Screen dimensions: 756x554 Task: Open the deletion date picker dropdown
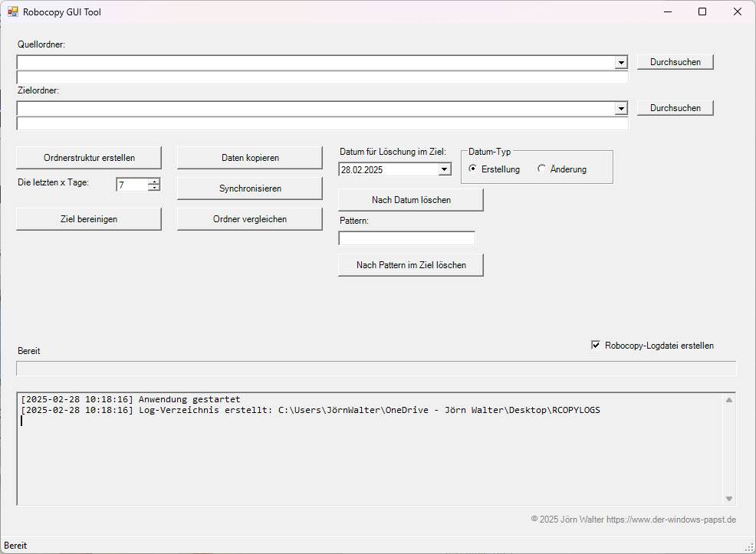coord(445,169)
